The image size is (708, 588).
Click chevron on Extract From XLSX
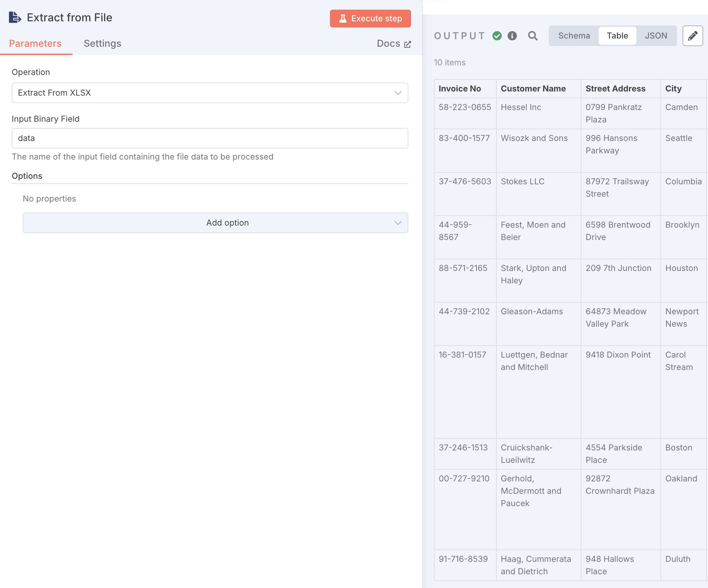[398, 93]
